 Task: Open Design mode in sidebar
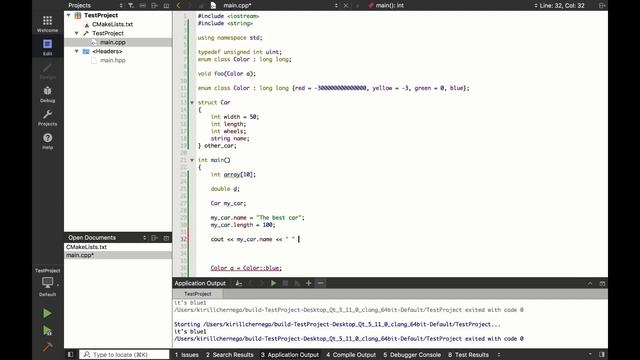(x=47, y=71)
